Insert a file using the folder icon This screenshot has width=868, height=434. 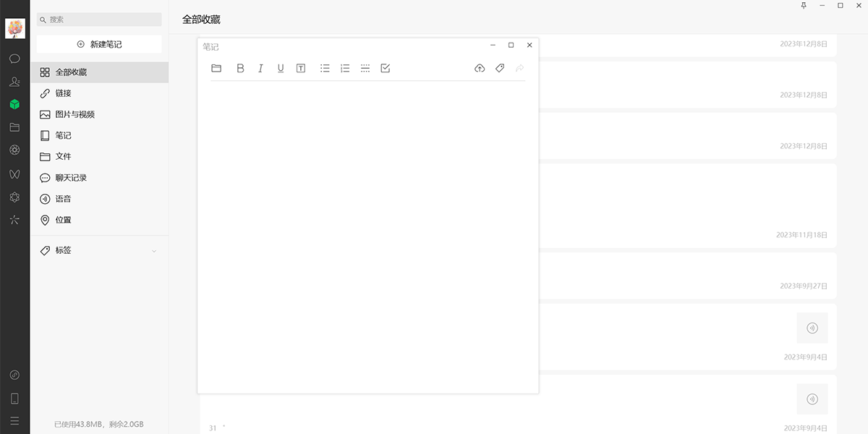point(216,68)
